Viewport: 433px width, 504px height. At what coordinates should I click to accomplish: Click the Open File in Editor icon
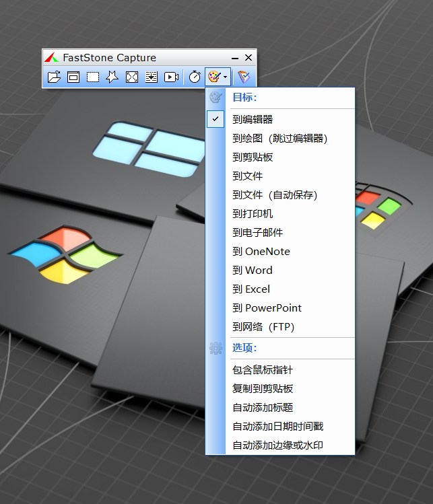pos(54,77)
